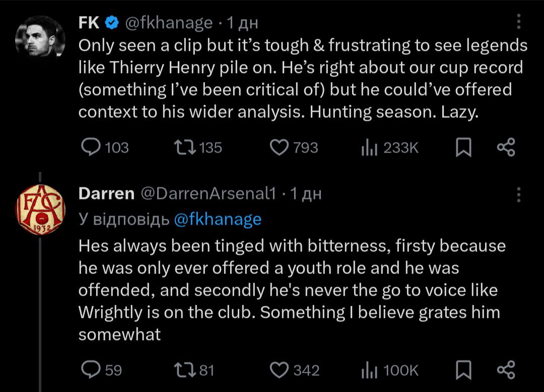
Task: Reply to Darren's tweet
Action: [92, 370]
